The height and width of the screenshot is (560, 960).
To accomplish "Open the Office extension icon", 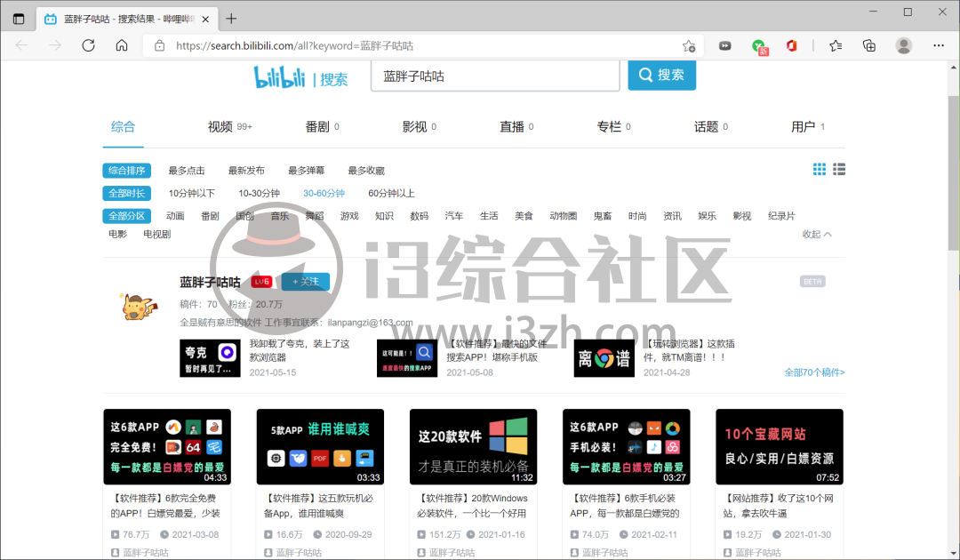I will pyautogui.click(x=792, y=46).
